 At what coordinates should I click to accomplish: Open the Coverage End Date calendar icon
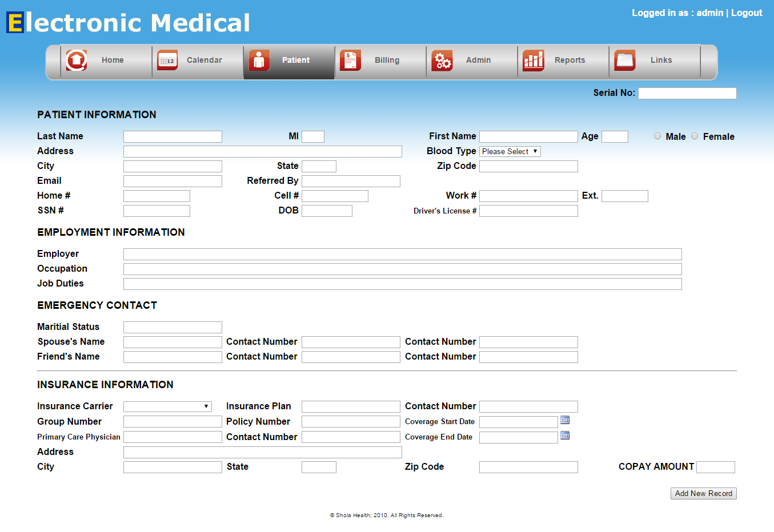click(x=565, y=435)
